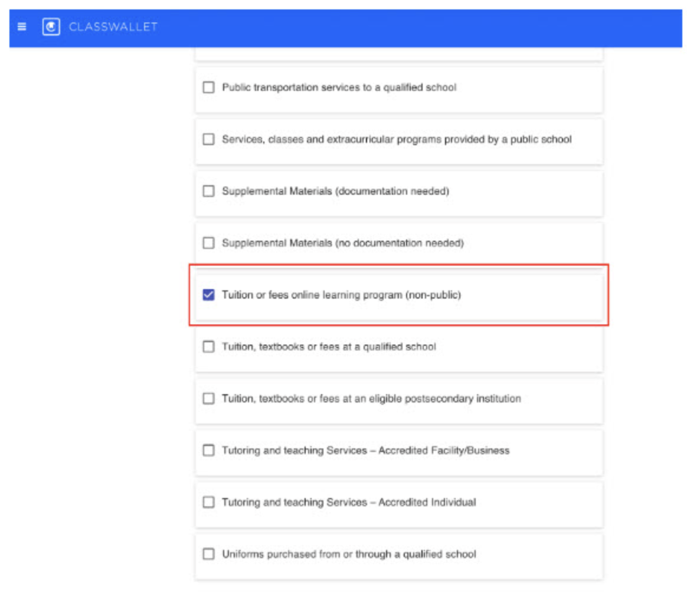Select Supplemental Materials (no documentation needed) checkbox

[x=208, y=243]
